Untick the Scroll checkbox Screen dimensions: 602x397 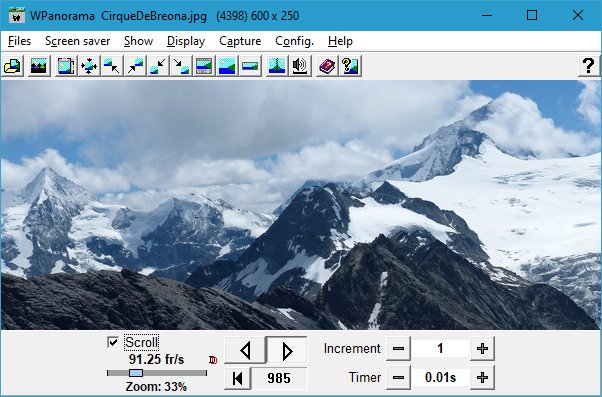pyautogui.click(x=113, y=342)
